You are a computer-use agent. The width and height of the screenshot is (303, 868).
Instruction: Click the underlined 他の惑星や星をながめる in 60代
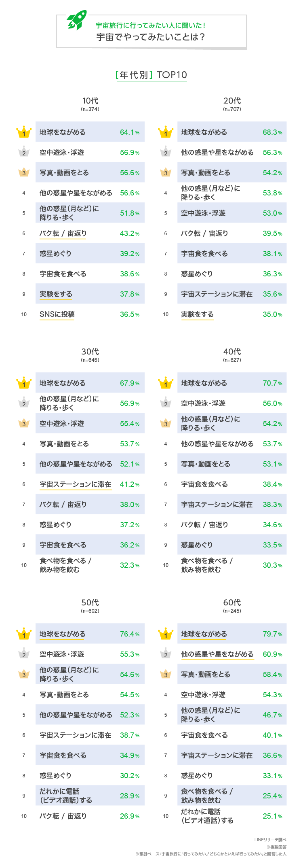217,654
